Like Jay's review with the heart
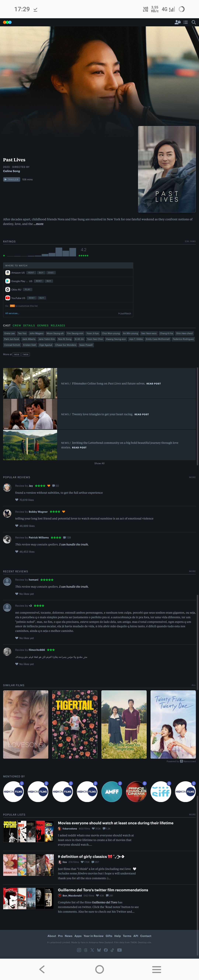 click(17, 500)
